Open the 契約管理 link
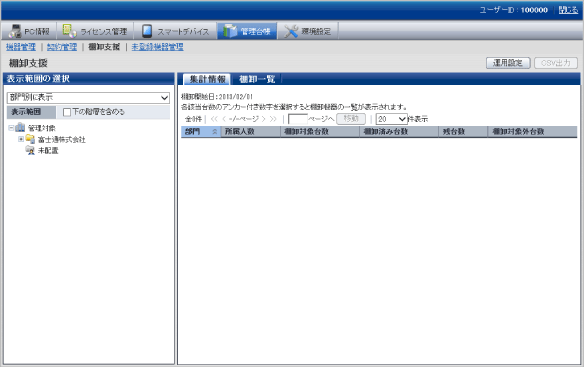The width and height of the screenshot is (584, 367). coord(62,47)
